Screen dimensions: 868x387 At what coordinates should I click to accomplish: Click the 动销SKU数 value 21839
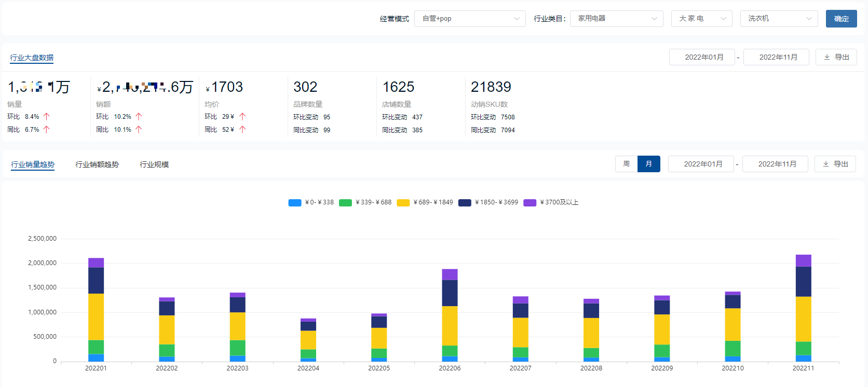pos(491,87)
